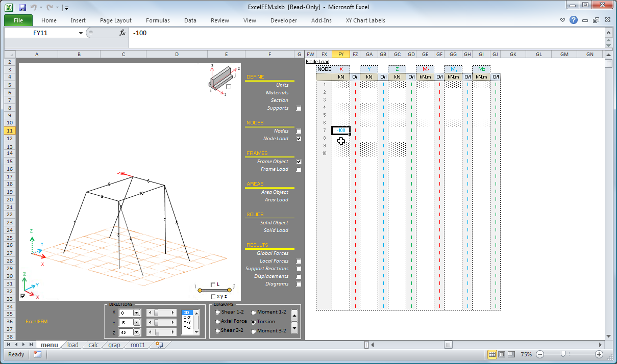This screenshot has width=617, height=364.
Task: Click the Save icon in Quick Access Toolbar
Action: click(21, 8)
